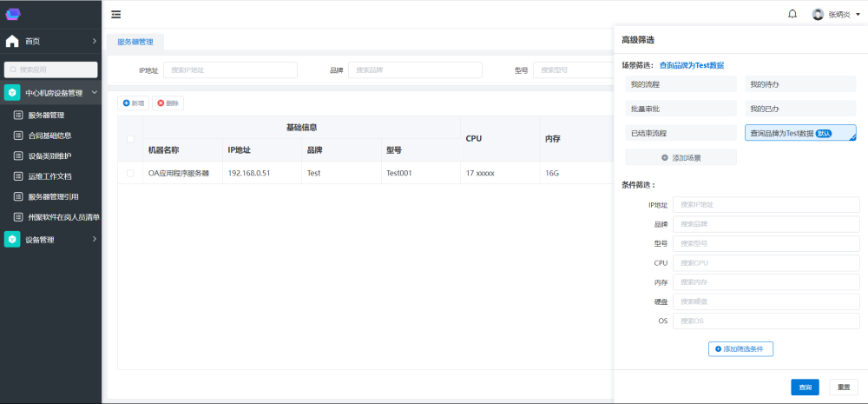Click the 添加筛选条件 button
Image resolution: width=868 pixels, height=404 pixels.
740,348
